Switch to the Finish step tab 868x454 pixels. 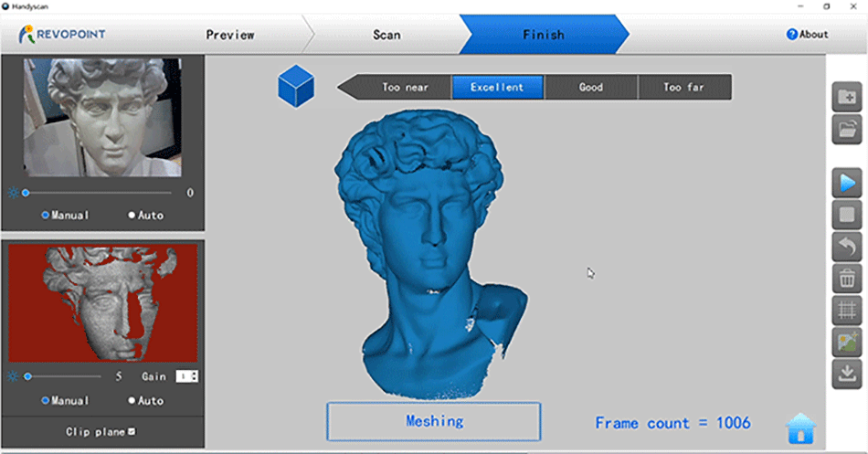(x=545, y=35)
